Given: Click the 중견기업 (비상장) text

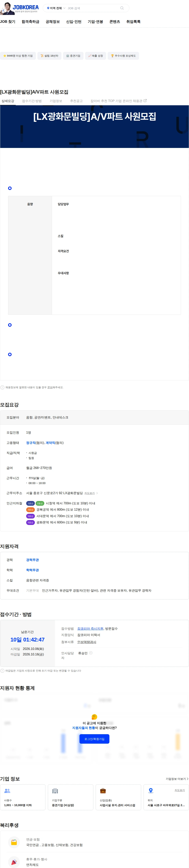Looking at the screenshot, I should click(63, 805).
